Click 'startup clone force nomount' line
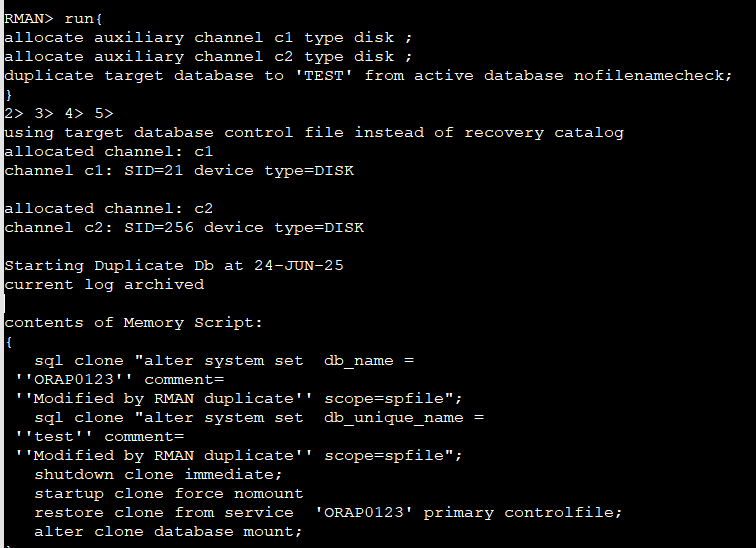Viewport: 756px width, 548px height. 169,494
